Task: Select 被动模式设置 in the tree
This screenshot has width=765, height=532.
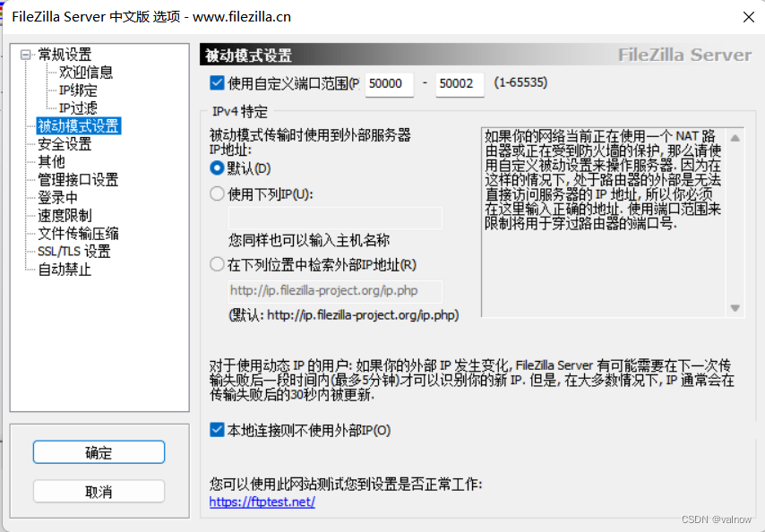Action: pyautogui.click(x=79, y=125)
